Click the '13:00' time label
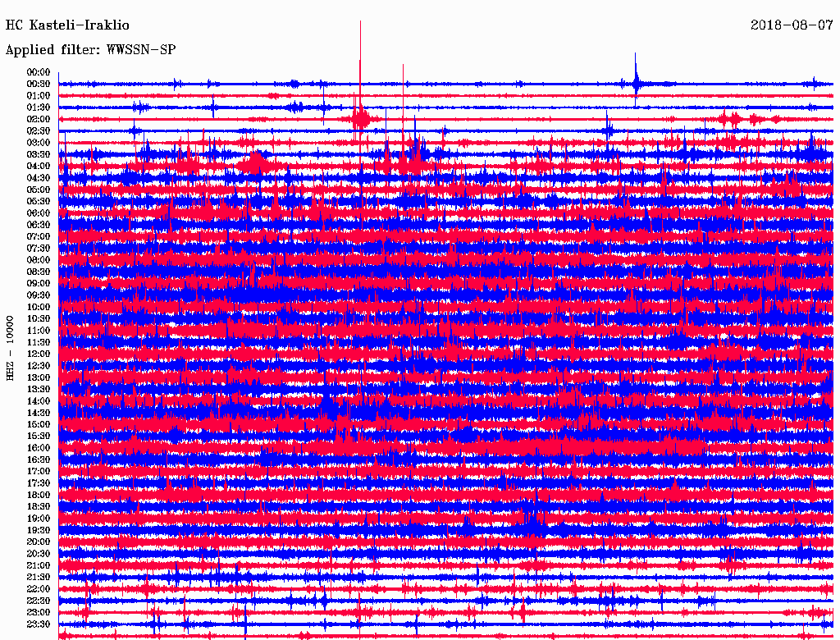This screenshot has height=640, width=840. click(x=39, y=377)
